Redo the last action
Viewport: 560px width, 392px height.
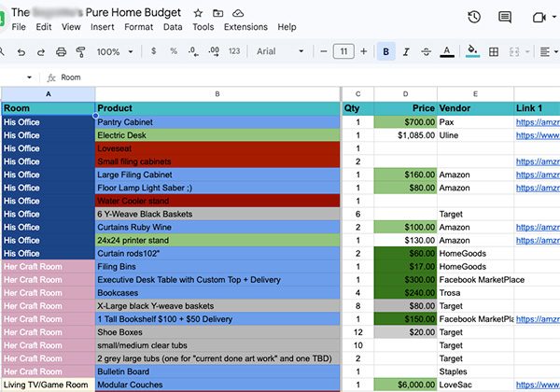[41, 52]
